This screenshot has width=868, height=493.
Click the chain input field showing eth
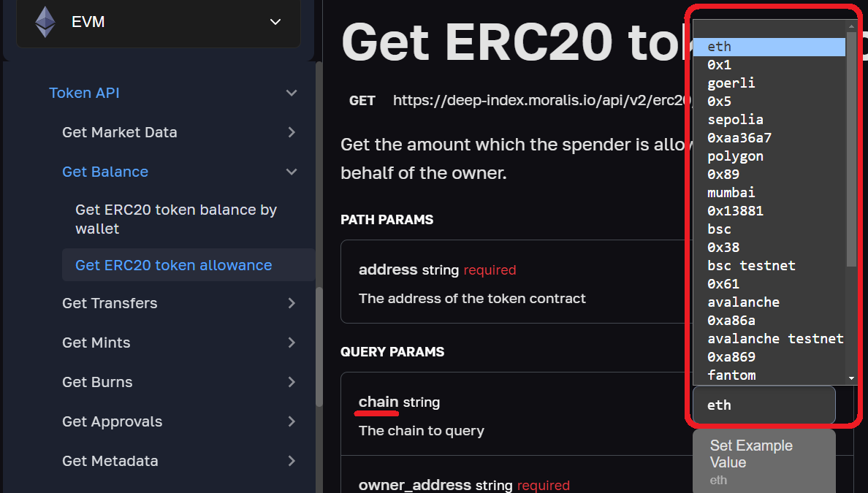[x=763, y=405]
